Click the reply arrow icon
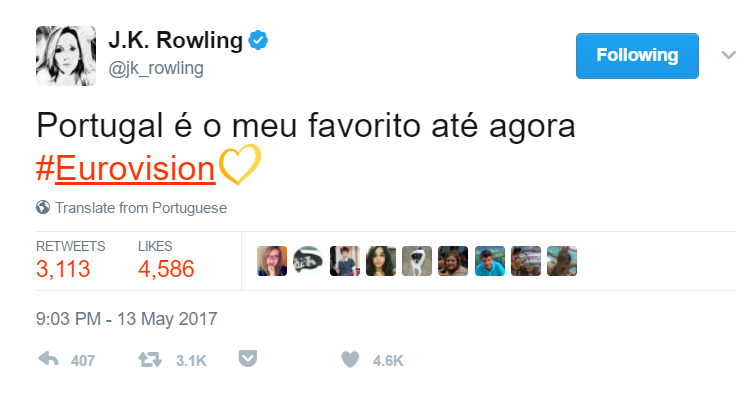 click(48, 359)
